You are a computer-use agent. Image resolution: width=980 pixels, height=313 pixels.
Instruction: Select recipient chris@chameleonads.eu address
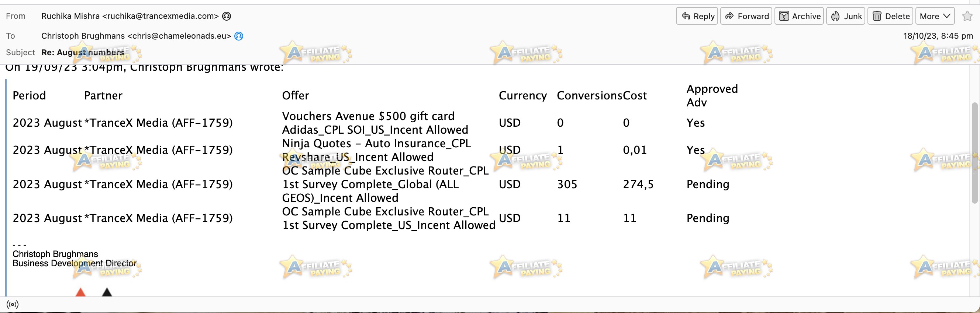click(x=179, y=36)
